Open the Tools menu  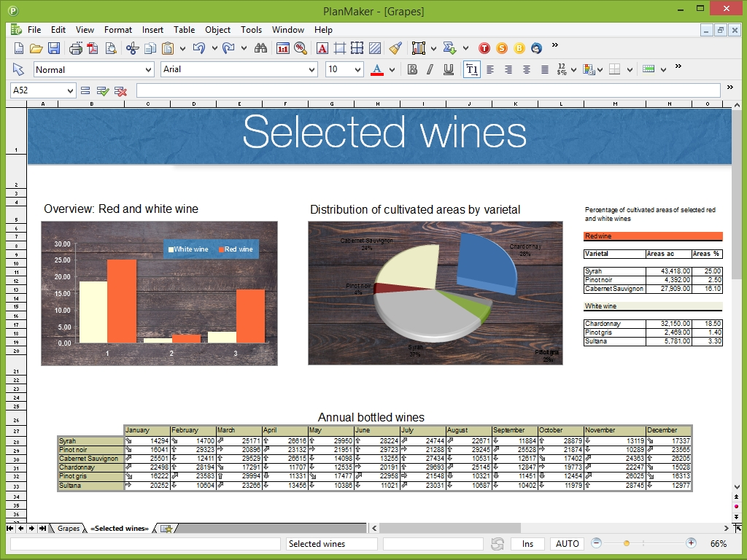(x=251, y=29)
